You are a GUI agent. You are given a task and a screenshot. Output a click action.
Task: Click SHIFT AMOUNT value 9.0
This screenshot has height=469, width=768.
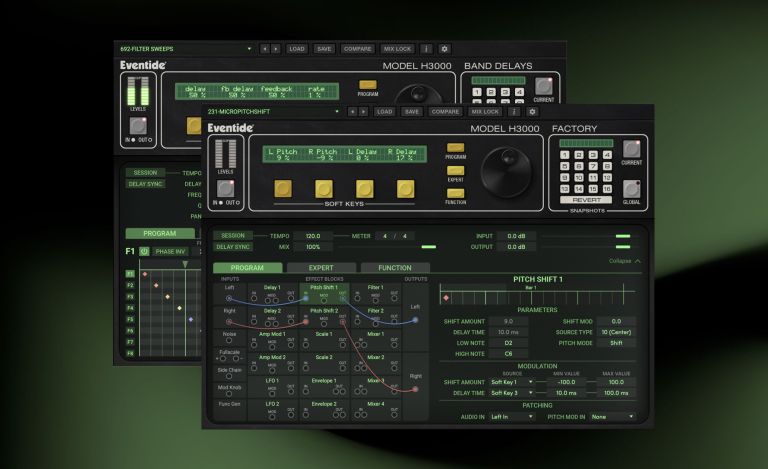pyautogui.click(x=508, y=321)
